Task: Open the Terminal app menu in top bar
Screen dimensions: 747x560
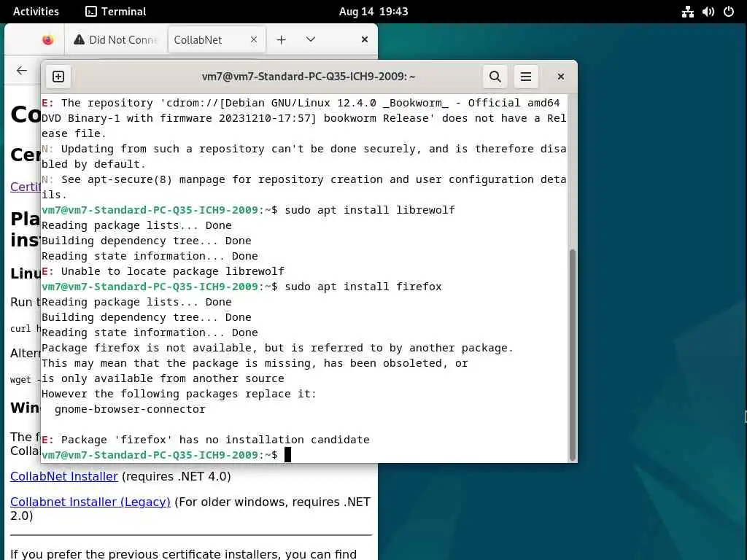Action: coord(116,12)
